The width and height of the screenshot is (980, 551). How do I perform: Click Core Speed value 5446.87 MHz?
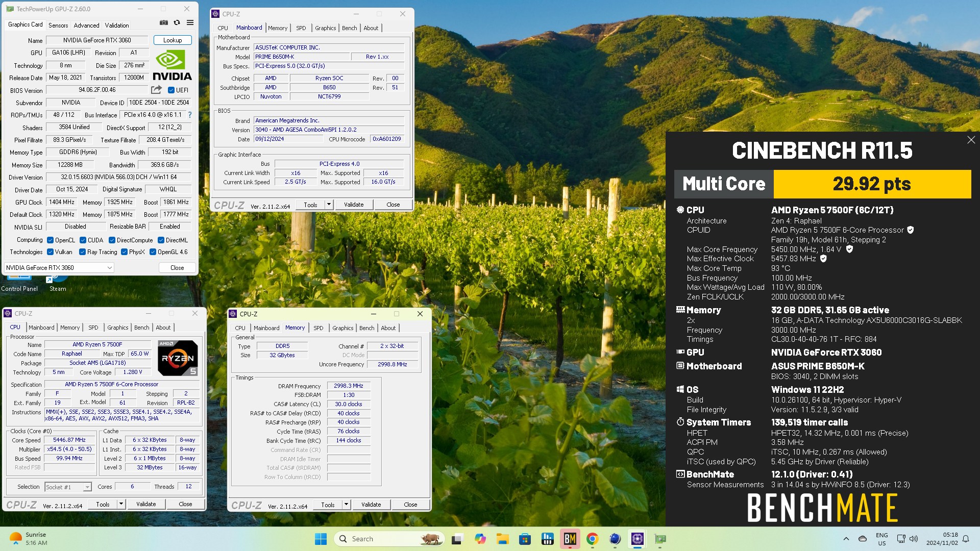click(69, 440)
